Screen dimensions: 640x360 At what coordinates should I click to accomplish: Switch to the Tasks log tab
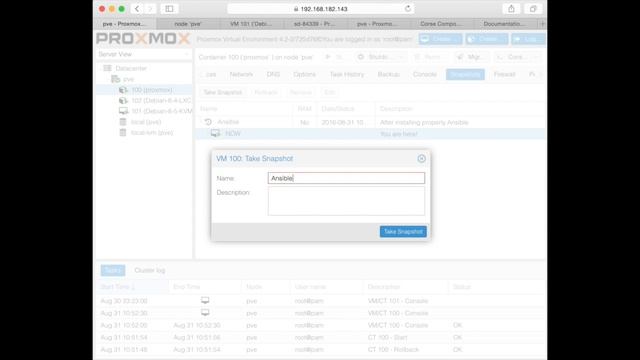(x=113, y=270)
